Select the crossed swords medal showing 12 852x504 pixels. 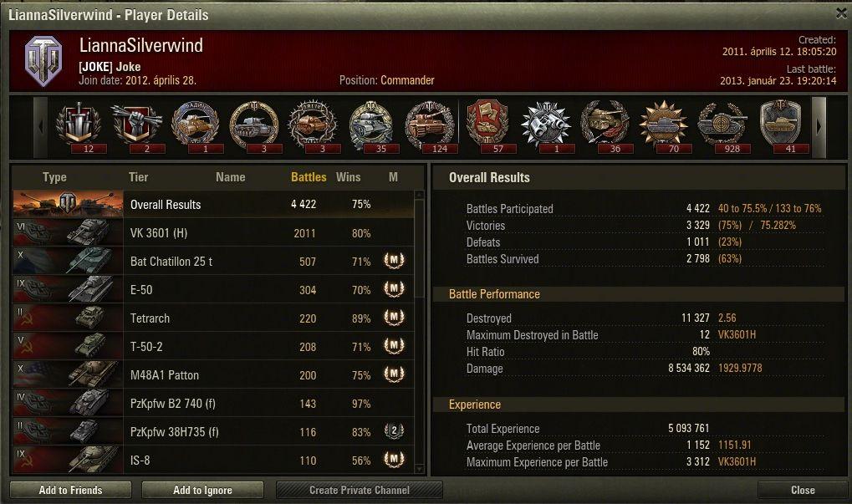(x=79, y=126)
